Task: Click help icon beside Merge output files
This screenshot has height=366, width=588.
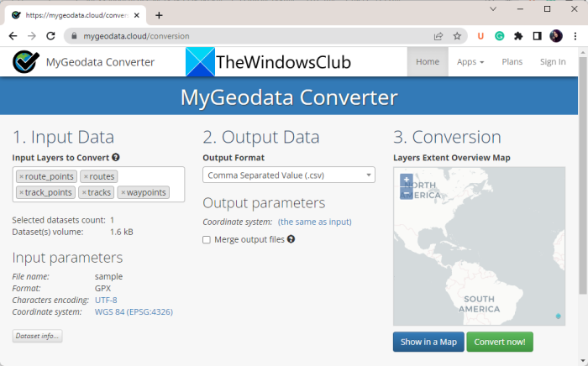Action: click(x=291, y=239)
